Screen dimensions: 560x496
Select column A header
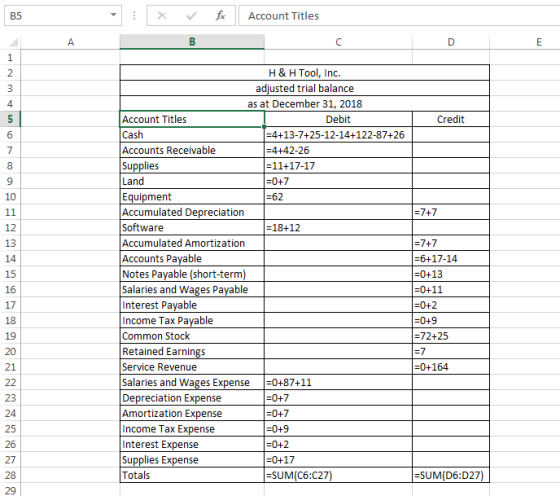click(x=71, y=42)
